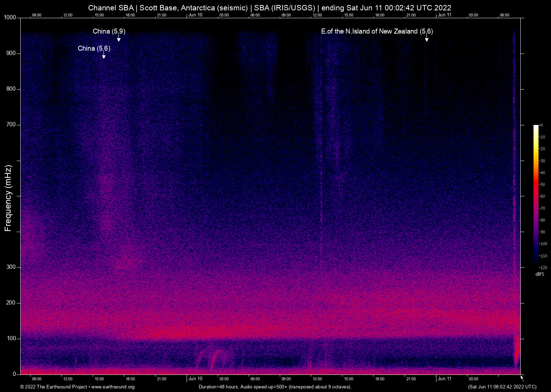Click the arrow marker under China (5.9)

(x=118, y=39)
